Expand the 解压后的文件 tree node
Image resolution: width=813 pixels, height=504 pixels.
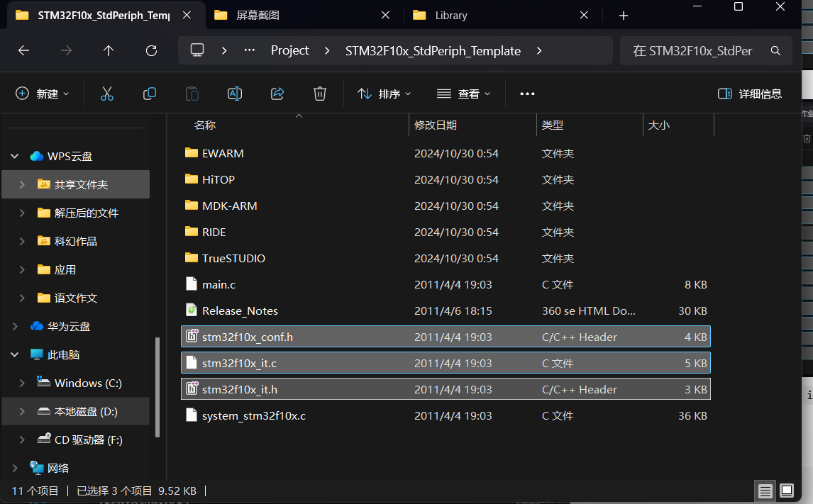tap(22, 213)
